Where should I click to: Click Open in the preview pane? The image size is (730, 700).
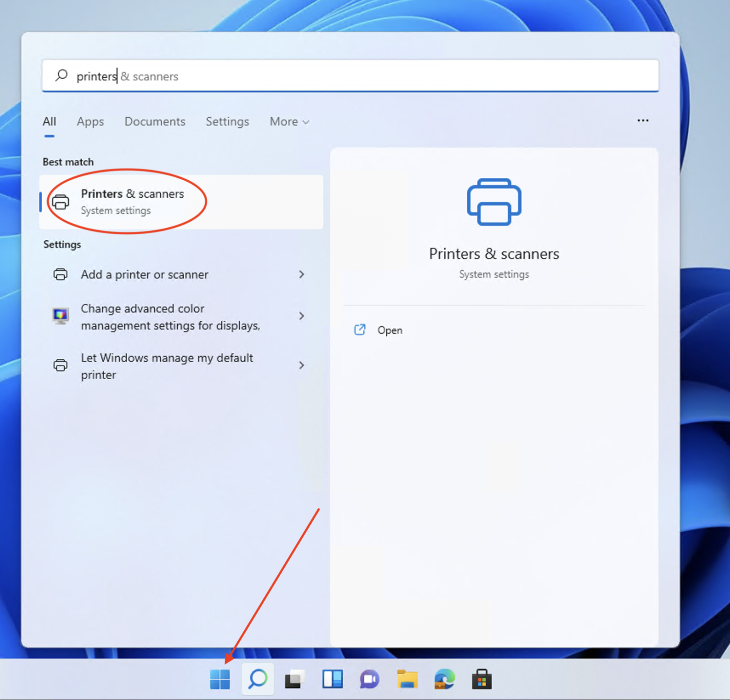pos(390,330)
